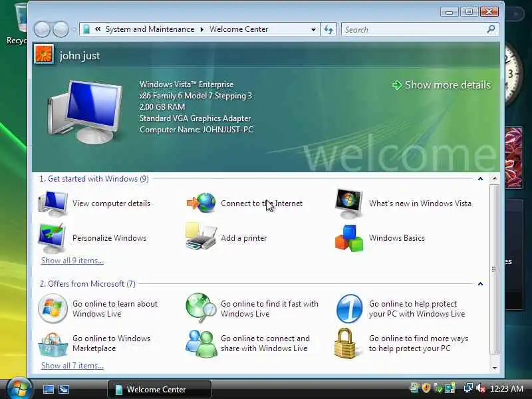The height and width of the screenshot is (399, 532).
Task: Expand the breadcrumb chevron before System and Maintenance
Action: click(98, 29)
